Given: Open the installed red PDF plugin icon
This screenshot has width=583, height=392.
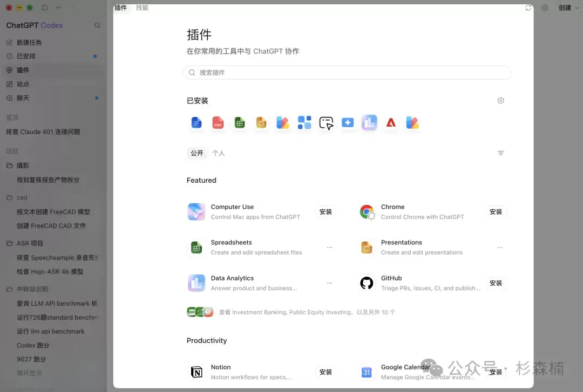Looking at the screenshot, I should (x=218, y=122).
